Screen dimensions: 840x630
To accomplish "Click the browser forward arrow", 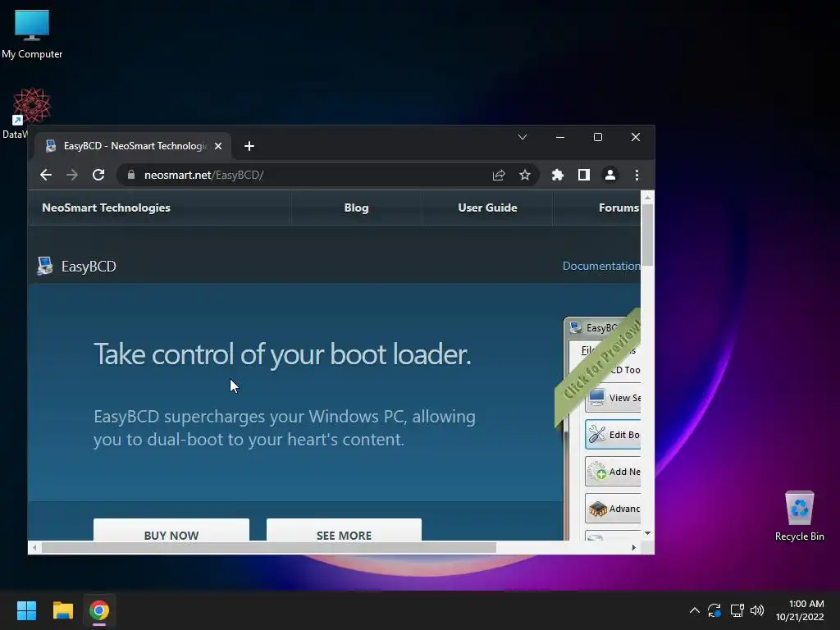I will pos(72,176).
